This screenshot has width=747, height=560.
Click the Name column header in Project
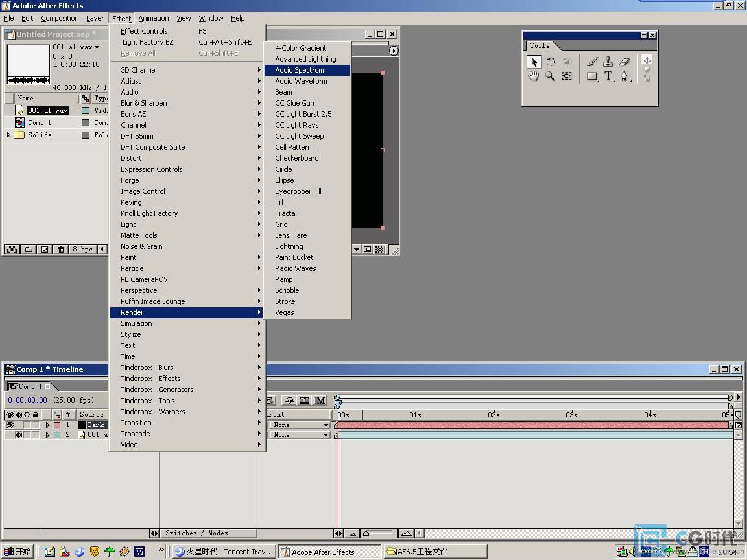pos(47,98)
